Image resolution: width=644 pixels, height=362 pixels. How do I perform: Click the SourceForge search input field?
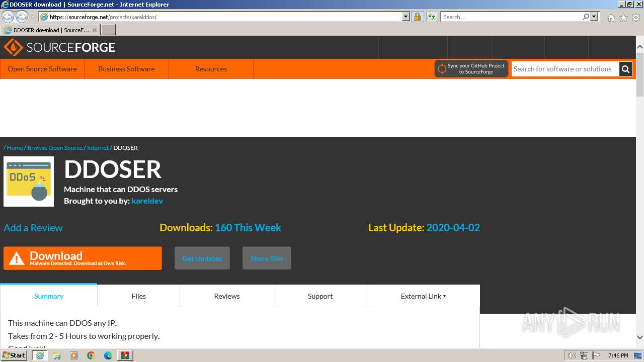point(565,69)
